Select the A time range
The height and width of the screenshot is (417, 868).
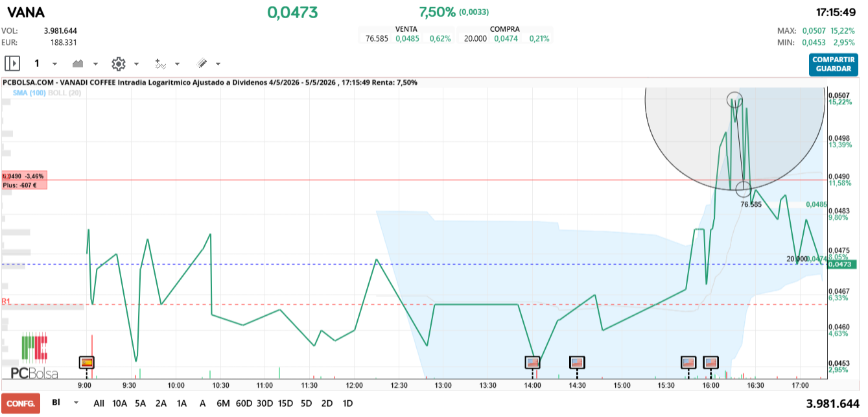click(202, 403)
